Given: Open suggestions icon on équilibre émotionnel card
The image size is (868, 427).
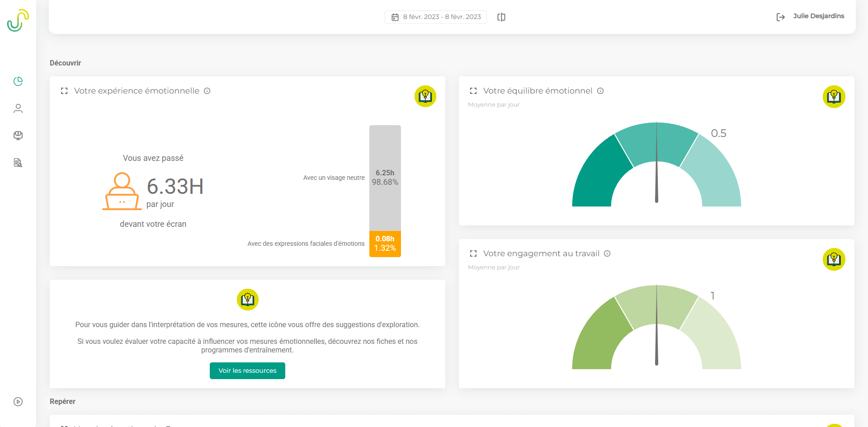Looking at the screenshot, I should click(x=834, y=97).
